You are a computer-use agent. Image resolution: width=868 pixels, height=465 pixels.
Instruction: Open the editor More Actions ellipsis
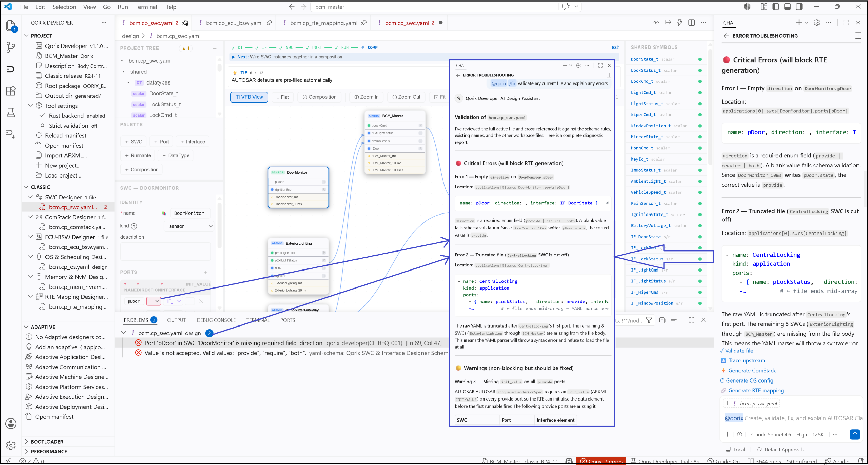[704, 23]
